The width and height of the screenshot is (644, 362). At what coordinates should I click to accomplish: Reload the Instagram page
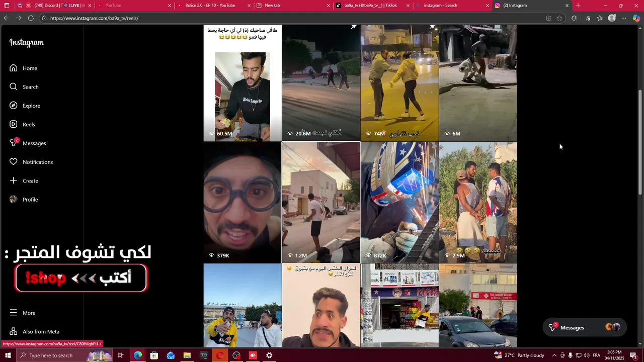coord(31,18)
